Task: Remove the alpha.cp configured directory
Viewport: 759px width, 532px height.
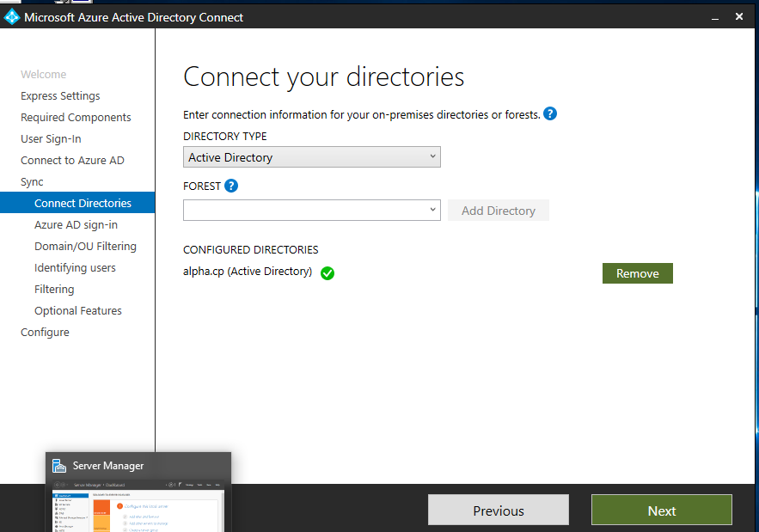Action: tap(638, 273)
